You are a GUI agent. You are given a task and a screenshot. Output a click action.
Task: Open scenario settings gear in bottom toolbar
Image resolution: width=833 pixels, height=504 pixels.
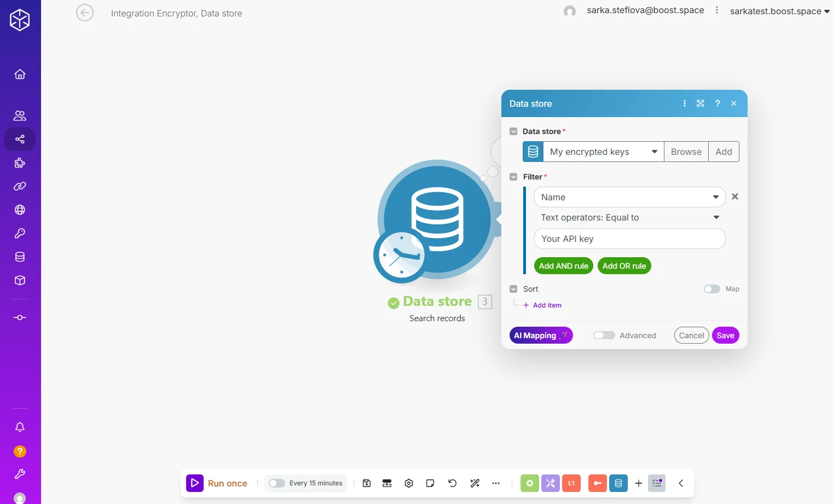pos(409,483)
